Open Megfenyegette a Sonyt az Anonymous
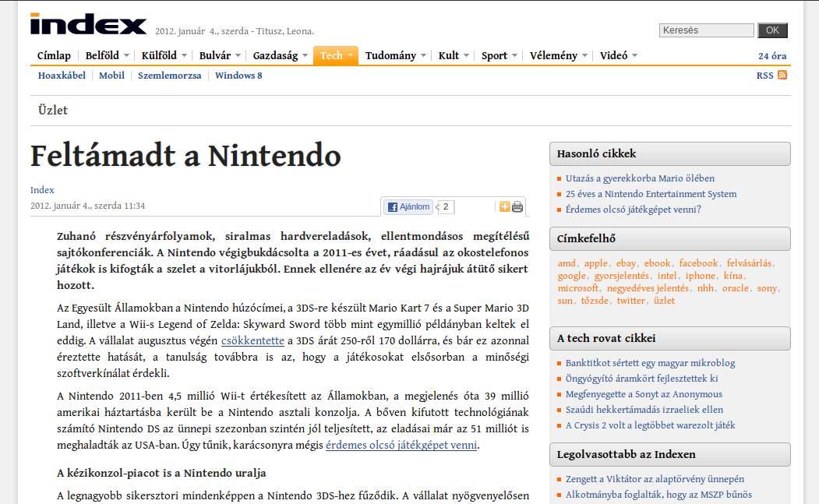 click(644, 394)
